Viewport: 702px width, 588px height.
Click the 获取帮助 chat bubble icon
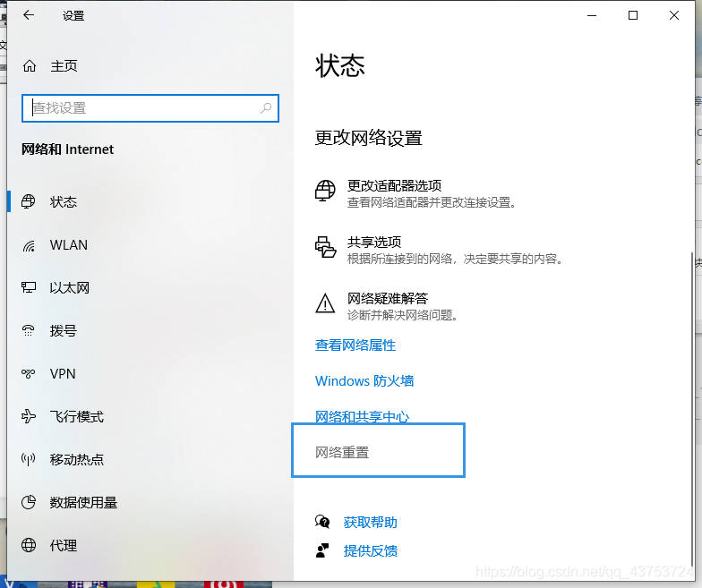click(322, 522)
